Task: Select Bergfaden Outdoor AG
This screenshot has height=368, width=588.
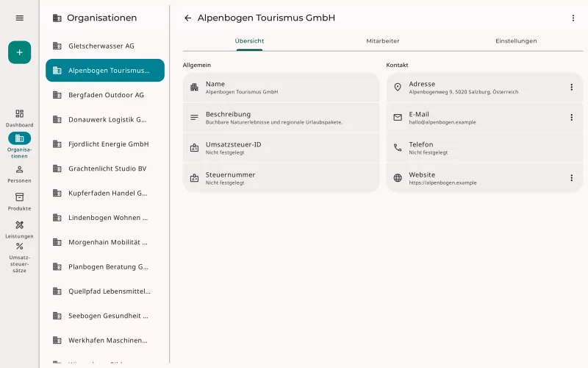Action: 105,95
